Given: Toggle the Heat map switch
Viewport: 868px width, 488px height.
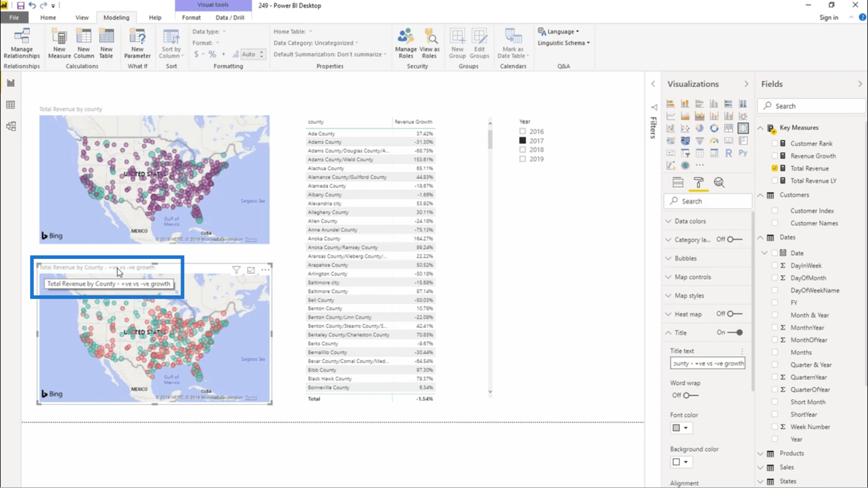Looking at the screenshot, I should [x=735, y=314].
